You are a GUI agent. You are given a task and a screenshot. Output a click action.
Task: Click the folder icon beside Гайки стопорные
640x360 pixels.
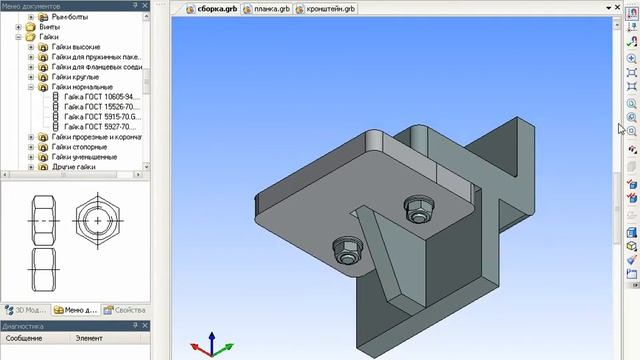pyautogui.click(x=43, y=147)
